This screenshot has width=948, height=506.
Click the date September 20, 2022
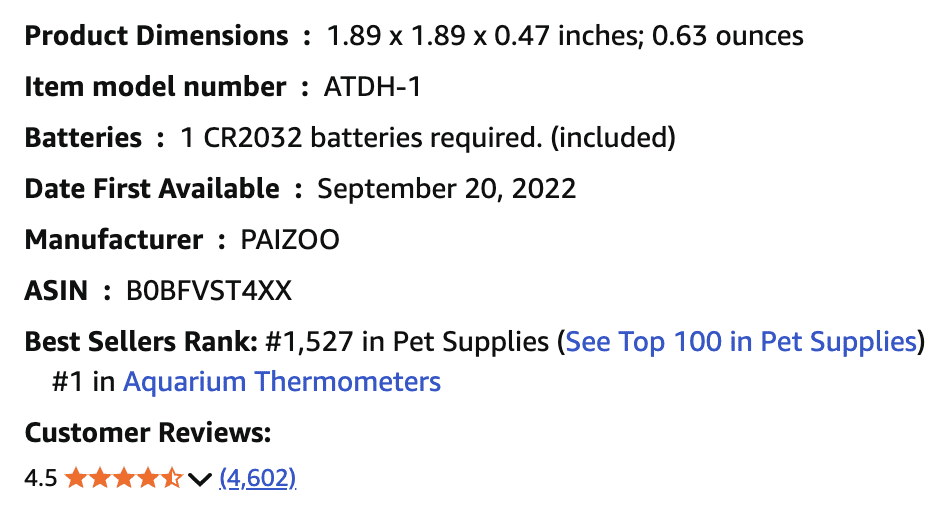[x=446, y=189]
